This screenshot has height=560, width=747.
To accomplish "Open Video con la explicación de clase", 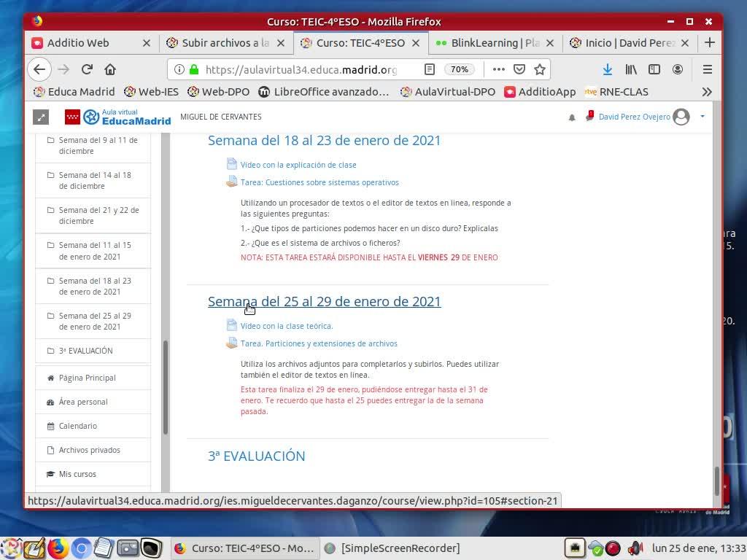I will pos(298,165).
